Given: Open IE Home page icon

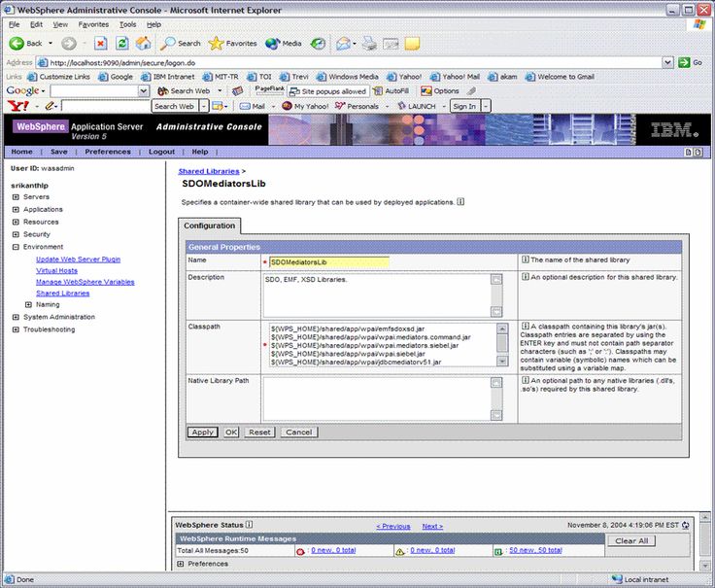Looking at the screenshot, I should (x=143, y=44).
